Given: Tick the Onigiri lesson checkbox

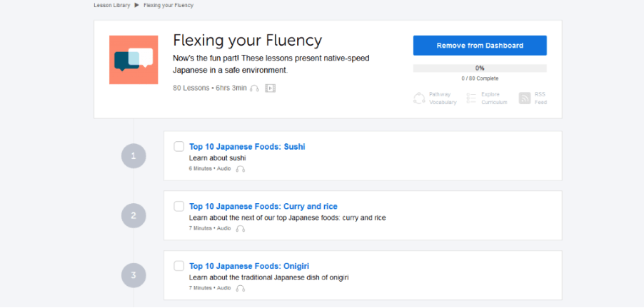Looking at the screenshot, I should (x=178, y=266).
